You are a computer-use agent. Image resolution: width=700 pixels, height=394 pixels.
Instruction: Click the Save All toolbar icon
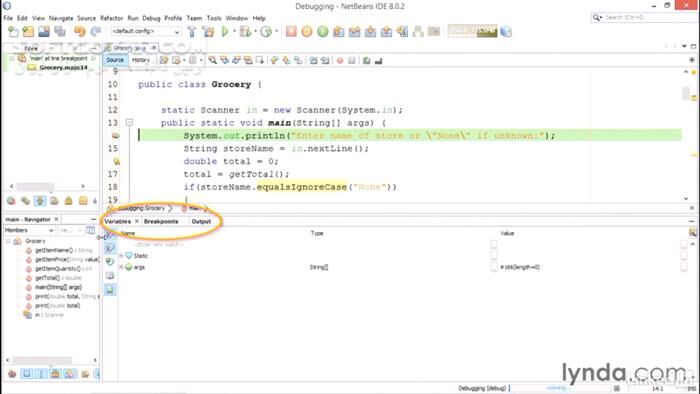[60, 32]
